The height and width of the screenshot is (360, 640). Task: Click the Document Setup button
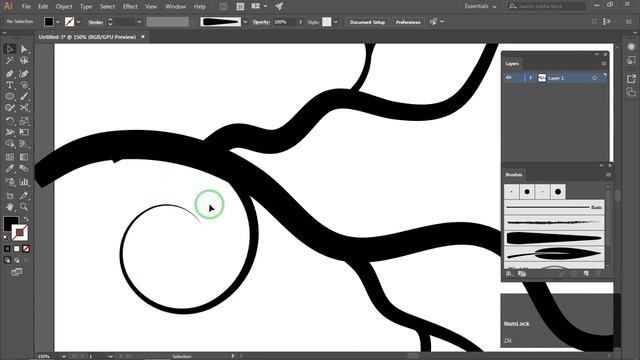367,22
